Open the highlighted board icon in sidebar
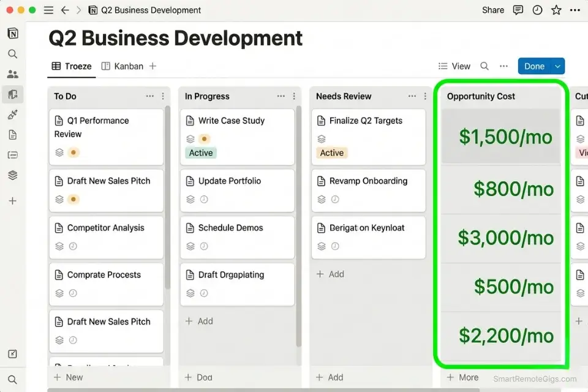 pos(13,94)
